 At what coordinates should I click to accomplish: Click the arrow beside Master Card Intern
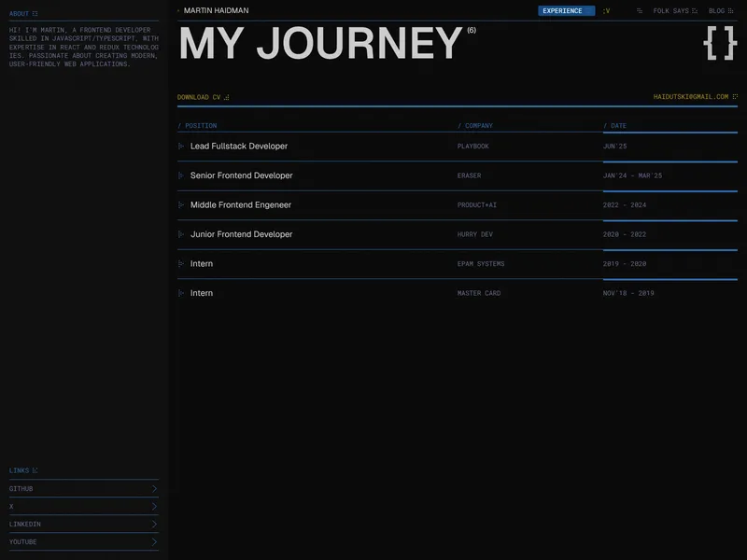click(x=180, y=293)
